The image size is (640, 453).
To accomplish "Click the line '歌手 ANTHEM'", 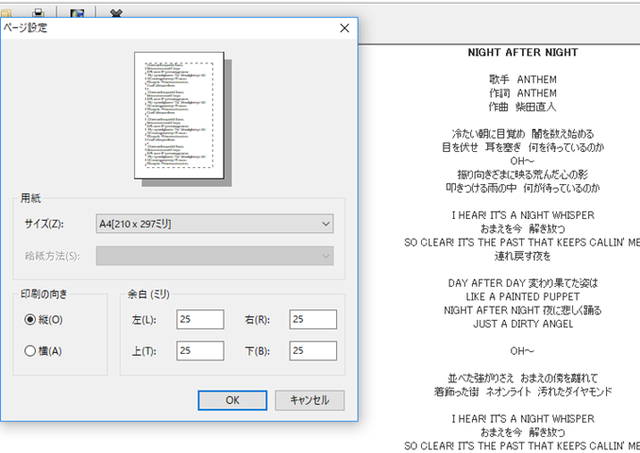I will coord(523,79).
